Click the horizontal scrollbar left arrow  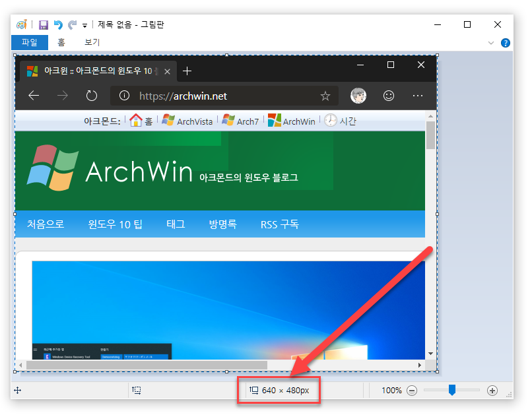click(20, 365)
